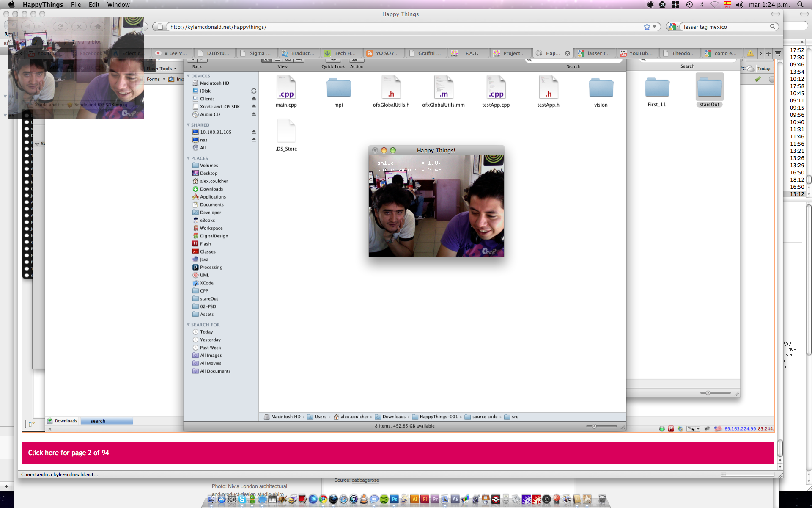
Task: Switch to the lasser t... browser tab
Action: tap(595, 53)
